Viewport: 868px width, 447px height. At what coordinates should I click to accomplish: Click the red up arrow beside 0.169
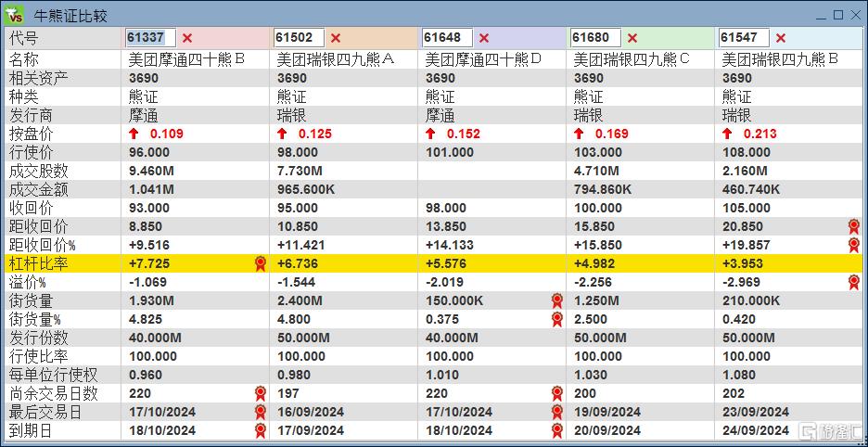(579, 134)
